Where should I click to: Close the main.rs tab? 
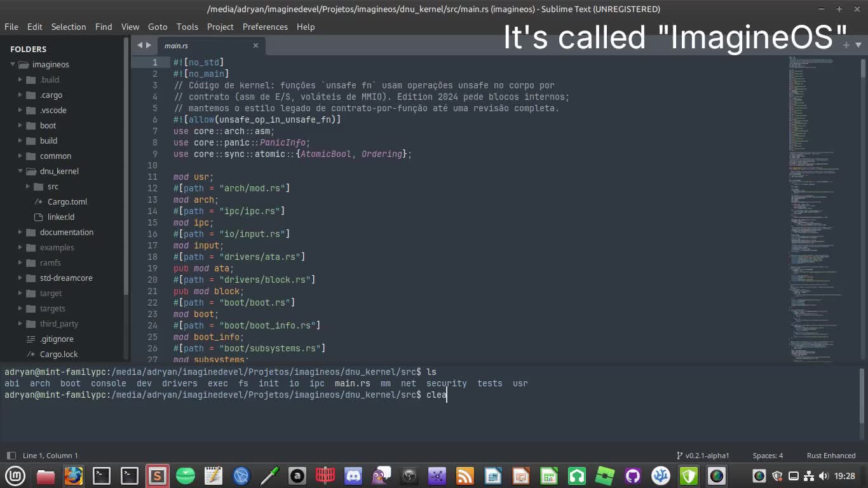[255, 45]
